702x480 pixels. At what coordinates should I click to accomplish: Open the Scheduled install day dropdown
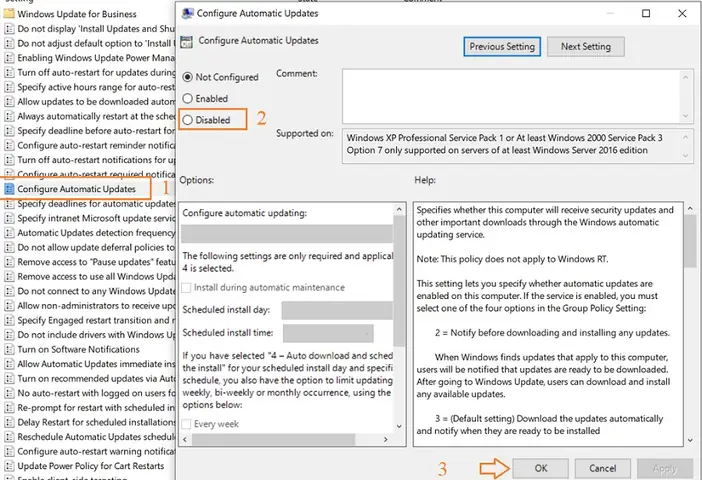[x=337, y=310]
